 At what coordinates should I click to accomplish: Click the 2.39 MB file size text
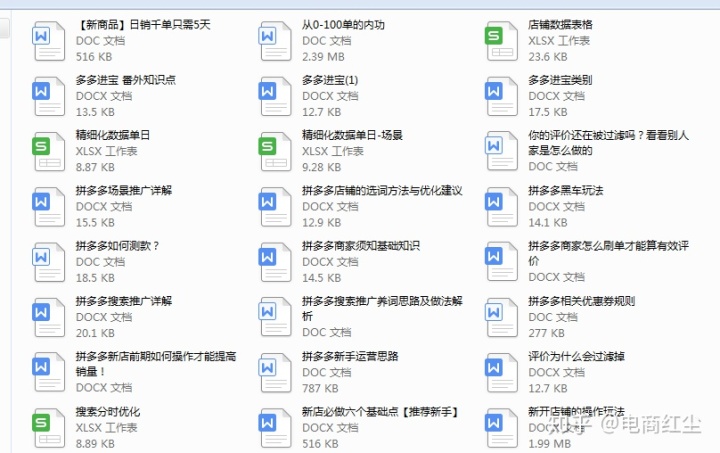(323, 57)
